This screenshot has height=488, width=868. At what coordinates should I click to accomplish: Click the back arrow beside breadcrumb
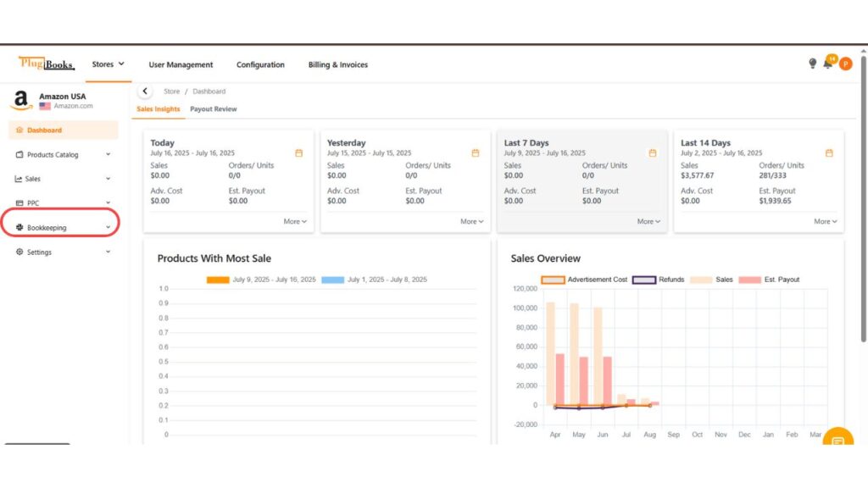click(x=145, y=91)
